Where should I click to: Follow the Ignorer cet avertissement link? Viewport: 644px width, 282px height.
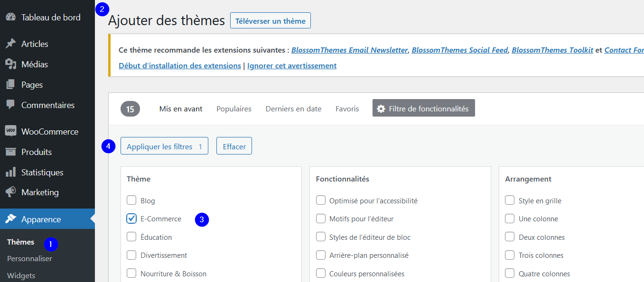tap(291, 65)
